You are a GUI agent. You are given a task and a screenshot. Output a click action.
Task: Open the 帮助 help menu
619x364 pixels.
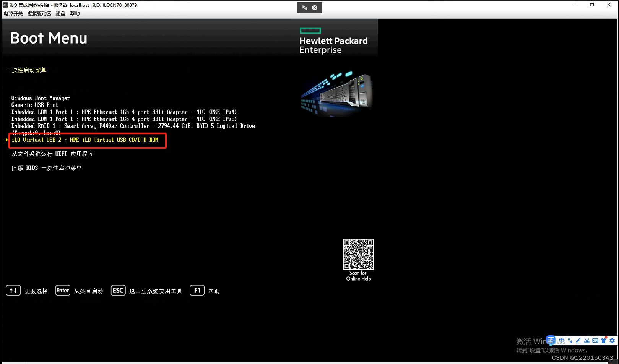75,13
